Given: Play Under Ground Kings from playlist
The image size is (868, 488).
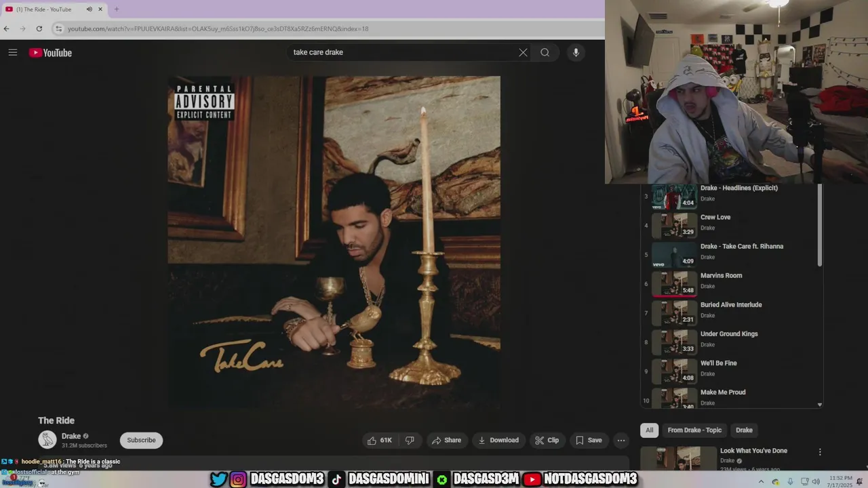Looking at the screenshot, I should pyautogui.click(x=729, y=333).
